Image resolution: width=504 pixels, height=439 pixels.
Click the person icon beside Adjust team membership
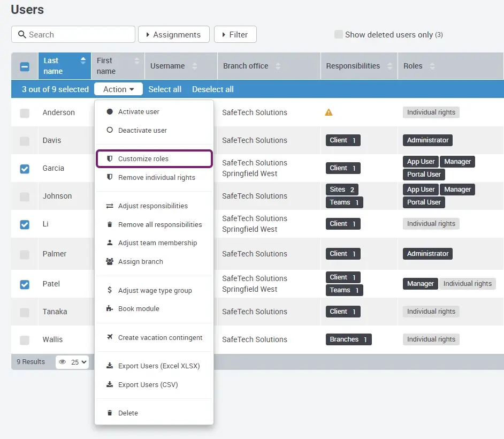[109, 243]
